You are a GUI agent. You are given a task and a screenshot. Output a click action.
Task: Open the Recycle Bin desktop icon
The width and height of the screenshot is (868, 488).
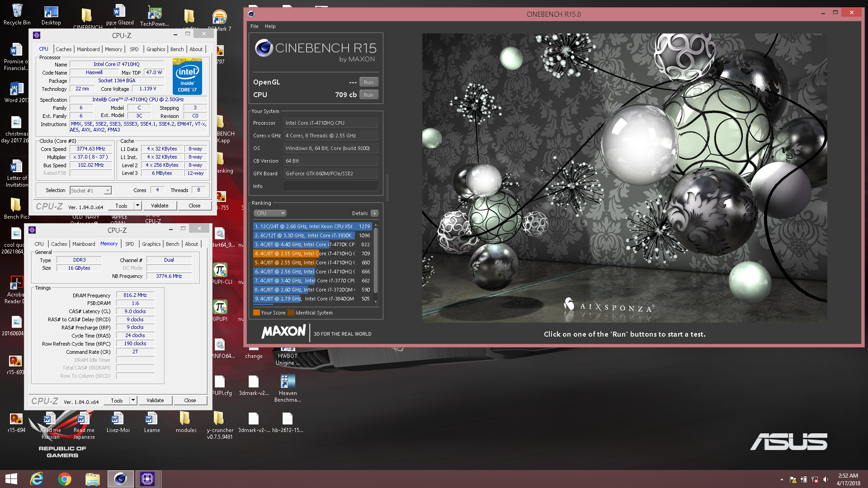(17, 14)
